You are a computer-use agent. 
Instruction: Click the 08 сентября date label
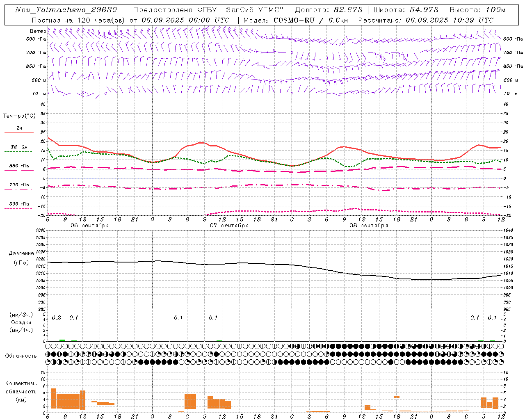[x=368, y=226]
